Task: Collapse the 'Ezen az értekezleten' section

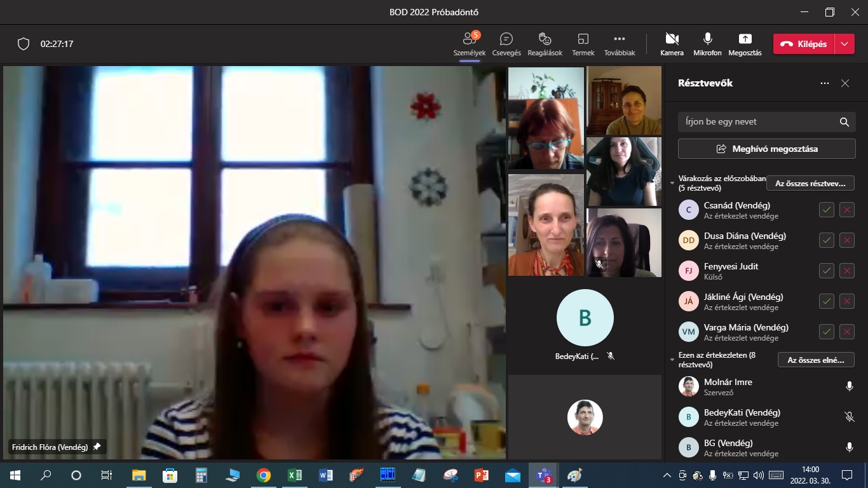Action: coord(673,360)
